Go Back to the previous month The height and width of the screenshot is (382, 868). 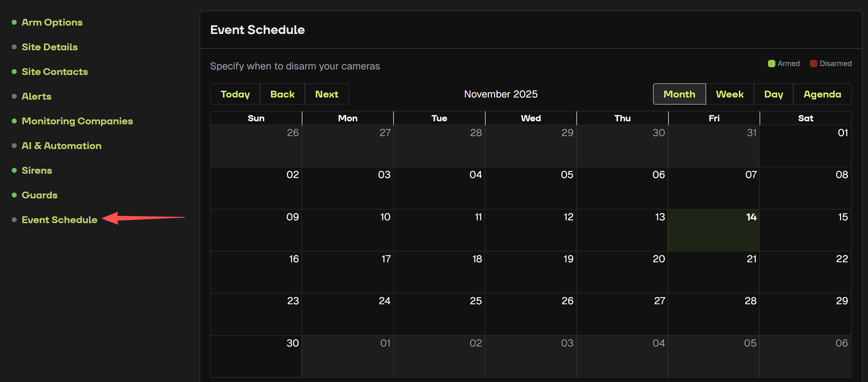(x=282, y=94)
